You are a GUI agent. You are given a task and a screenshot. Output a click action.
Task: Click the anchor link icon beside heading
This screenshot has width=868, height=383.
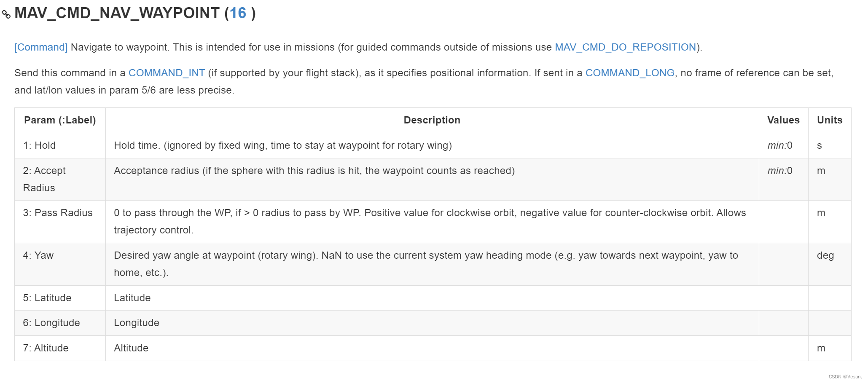[6, 14]
